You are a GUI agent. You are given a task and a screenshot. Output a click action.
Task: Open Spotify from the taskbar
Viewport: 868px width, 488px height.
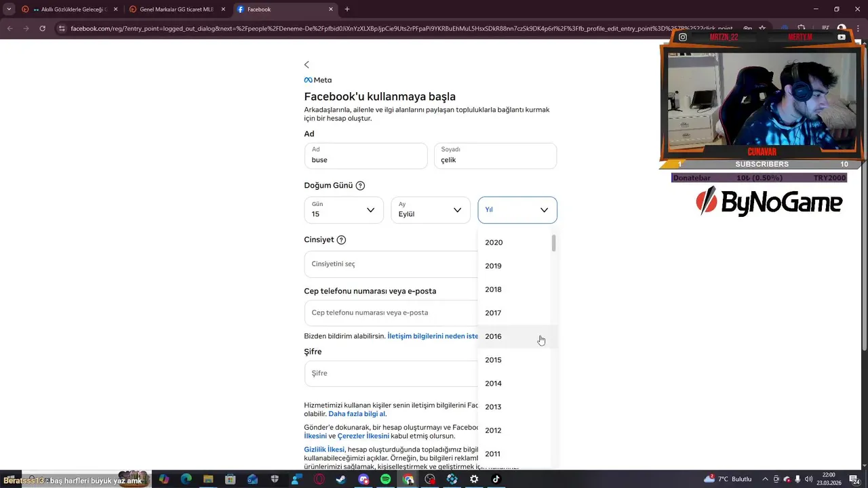tap(385, 479)
